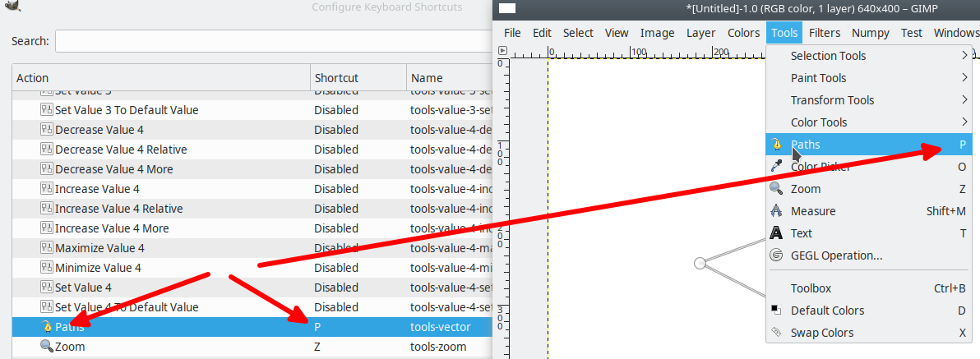
Task: Select Set Value 4 To Default Value row
Action: [252, 307]
